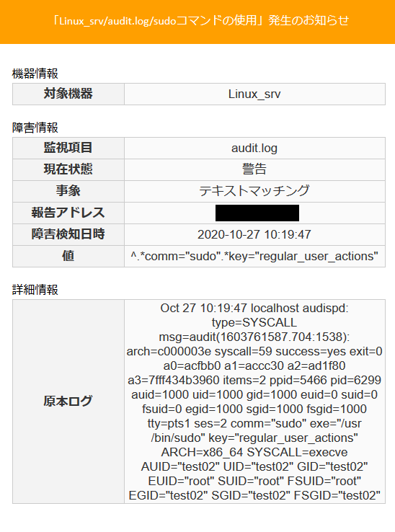This screenshot has height=532, width=395.
Task: Select the 報告アドレス label cell
Action: pyautogui.click(x=68, y=213)
